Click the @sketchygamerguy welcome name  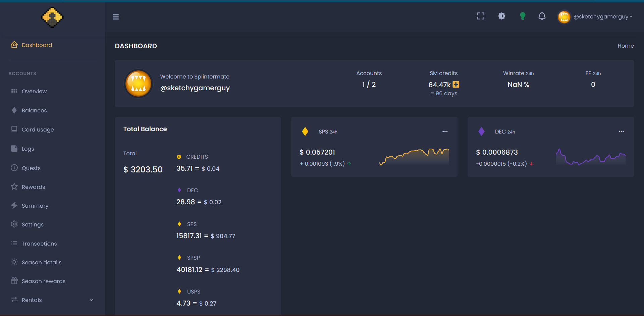click(195, 88)
